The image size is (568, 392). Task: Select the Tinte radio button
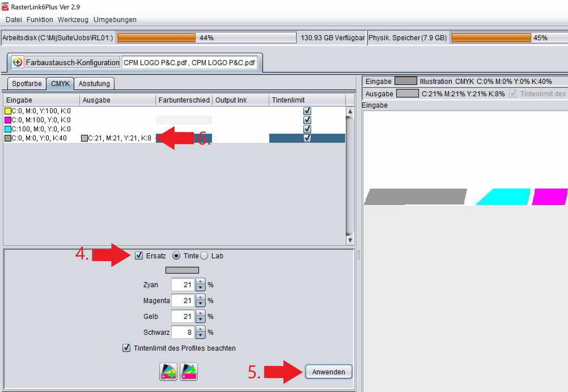[176, 255]
